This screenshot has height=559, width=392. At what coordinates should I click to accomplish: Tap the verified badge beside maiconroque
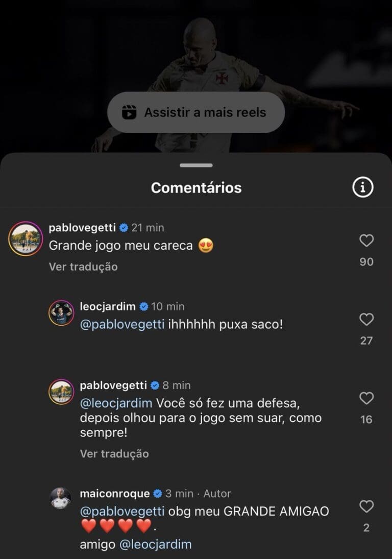click(x=158, y=494)
